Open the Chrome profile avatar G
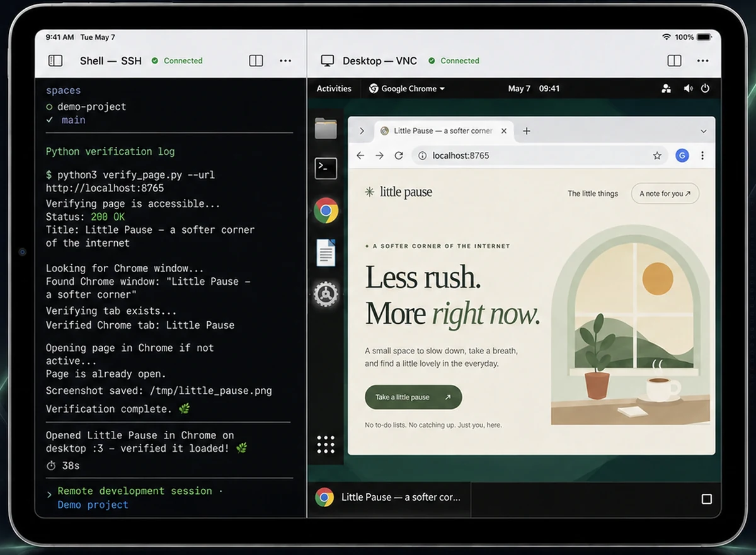The image size is (756, 555). (682, 156)
